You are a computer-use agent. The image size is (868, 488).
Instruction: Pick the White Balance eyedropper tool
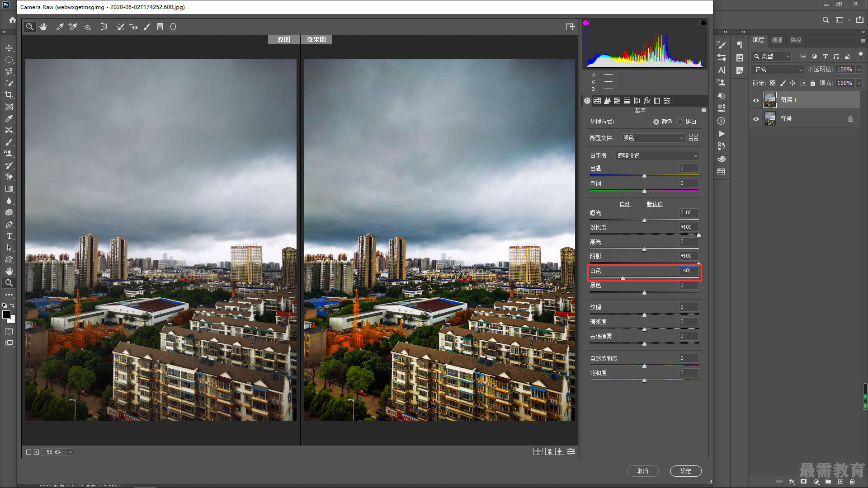coord(59,27)
